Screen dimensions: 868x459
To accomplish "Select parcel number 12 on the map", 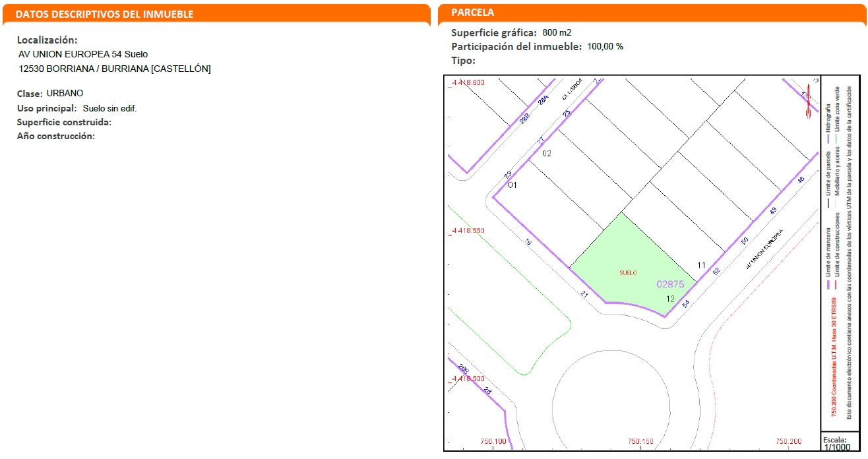I will coord(670,299).
